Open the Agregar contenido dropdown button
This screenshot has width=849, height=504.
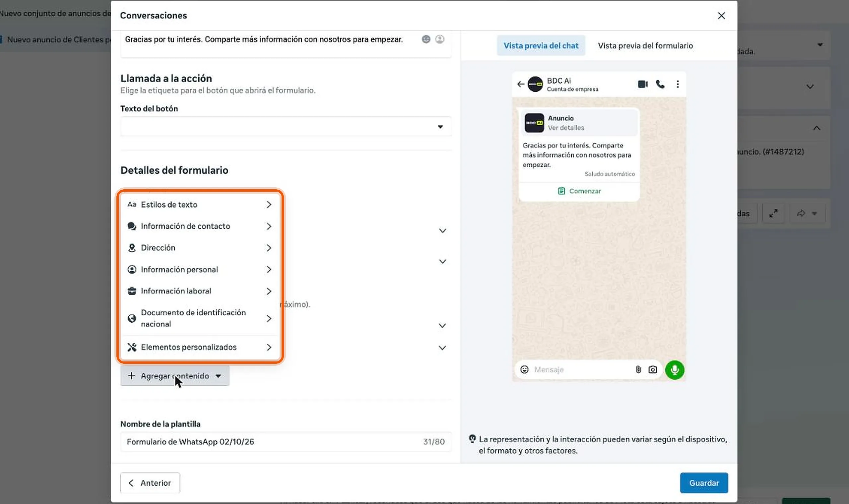tap(175, 376)
